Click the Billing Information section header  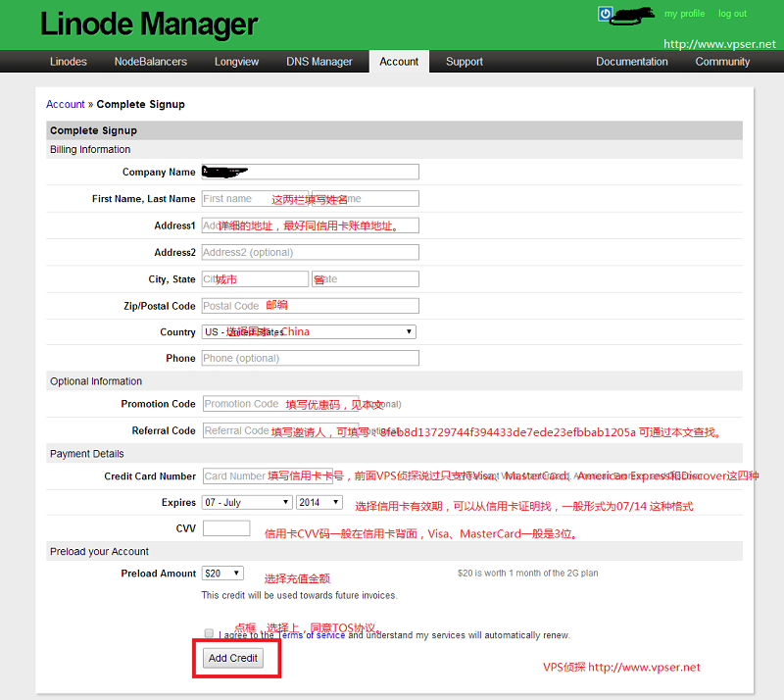click(394, 150)
